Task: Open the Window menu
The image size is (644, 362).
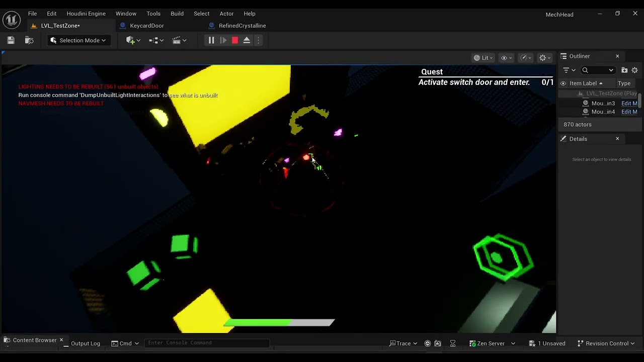Action: [126, 14]
